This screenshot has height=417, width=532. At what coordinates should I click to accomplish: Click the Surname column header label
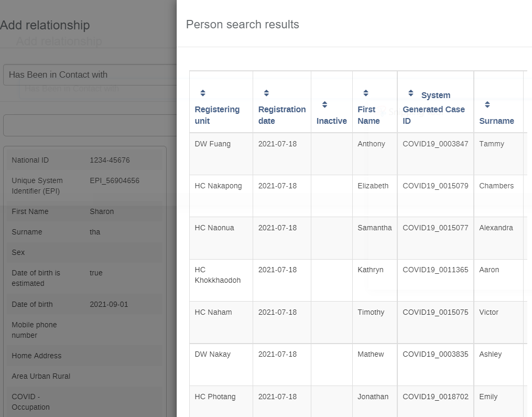tap(496, 121)
